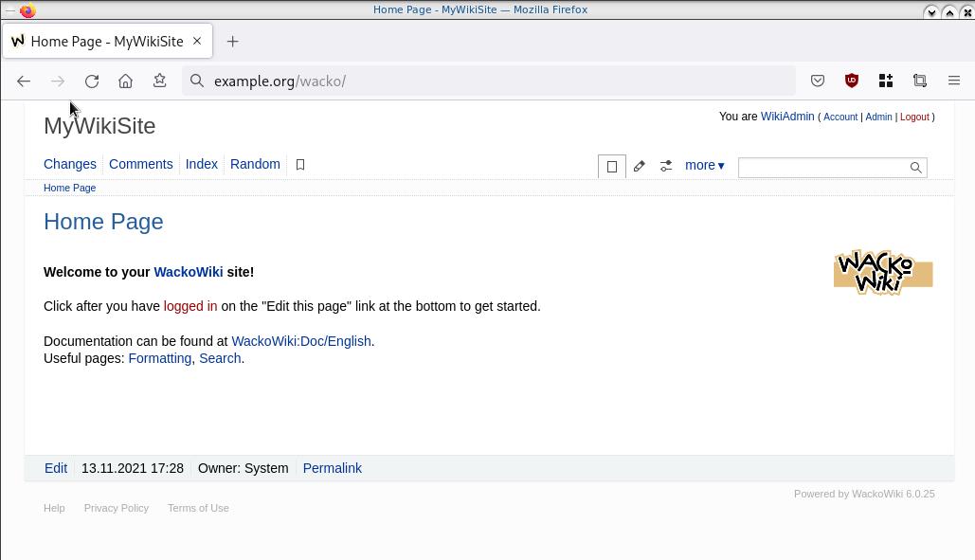Open the uBlock Origin extension icon
Image resolution: width=975 pixels, height=560 pixels.
click(852, 81)
